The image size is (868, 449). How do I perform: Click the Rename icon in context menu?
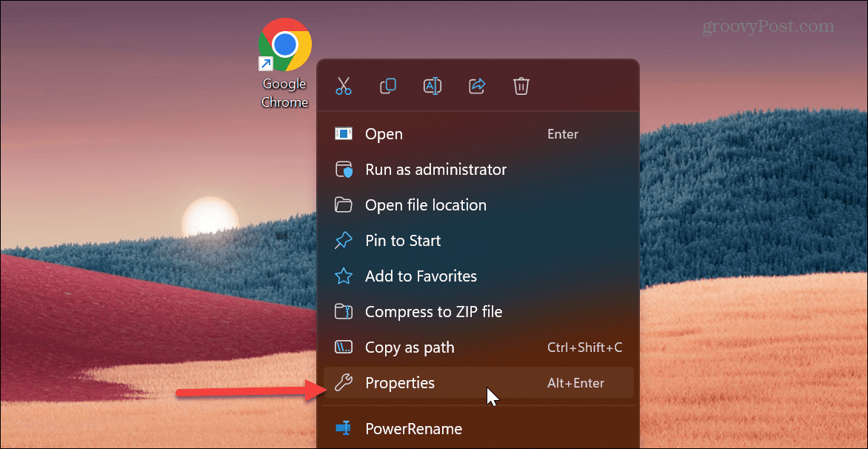[433, 86]
